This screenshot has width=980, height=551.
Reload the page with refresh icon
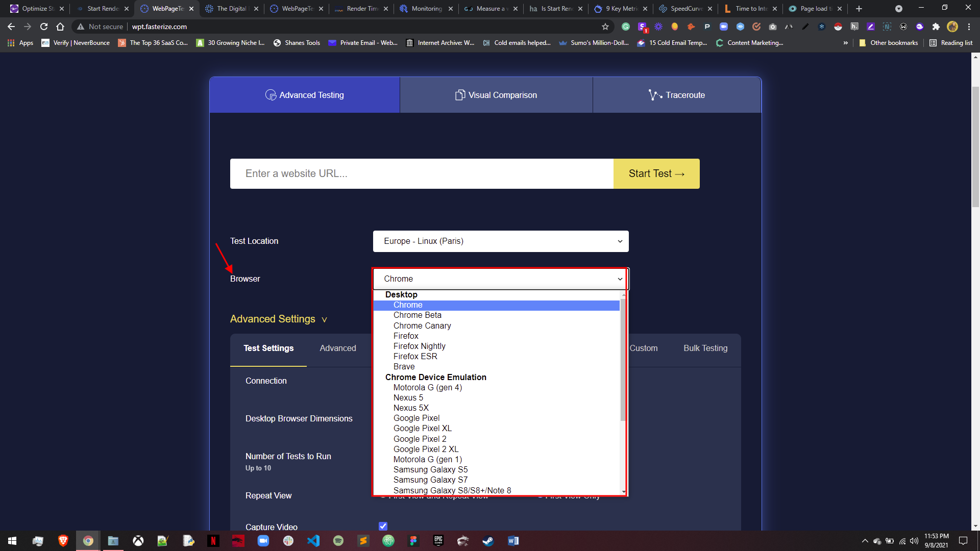[44, 27]
